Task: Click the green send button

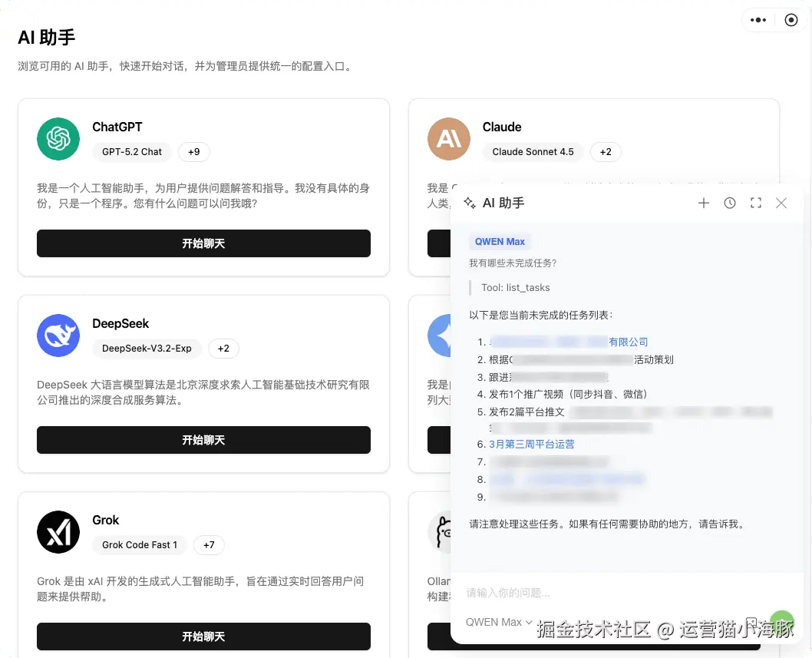Action: (781, 622)
